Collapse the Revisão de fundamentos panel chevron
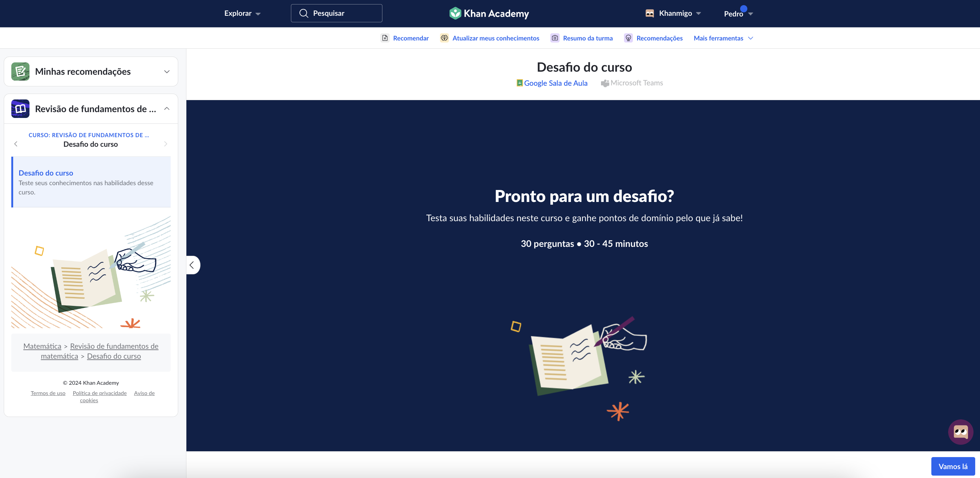The width and height of the screenshot is (980, 478). 167,109
